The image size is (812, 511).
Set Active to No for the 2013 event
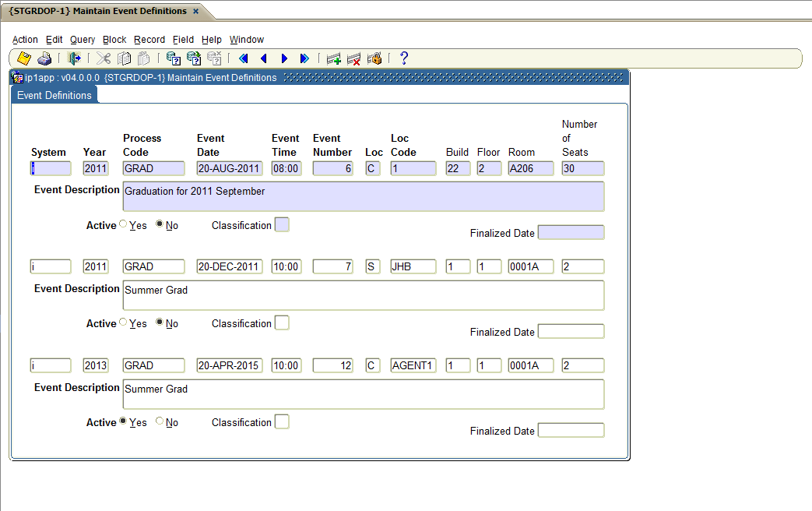pyautogui.click(x=160, y=422)
